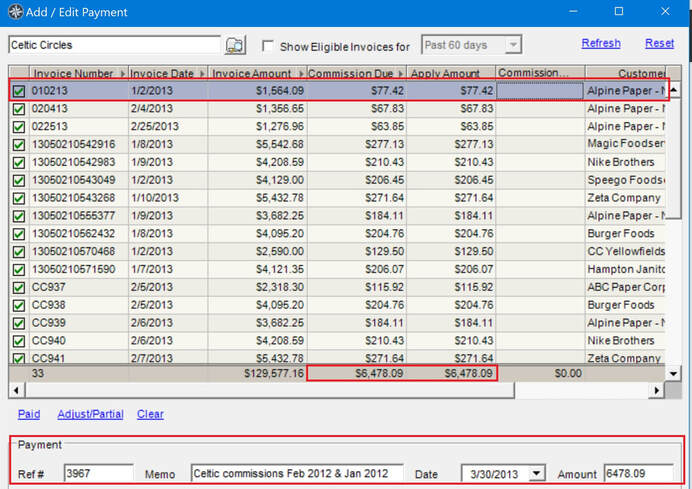Select invoice number 13050210543268 cell

79,198
